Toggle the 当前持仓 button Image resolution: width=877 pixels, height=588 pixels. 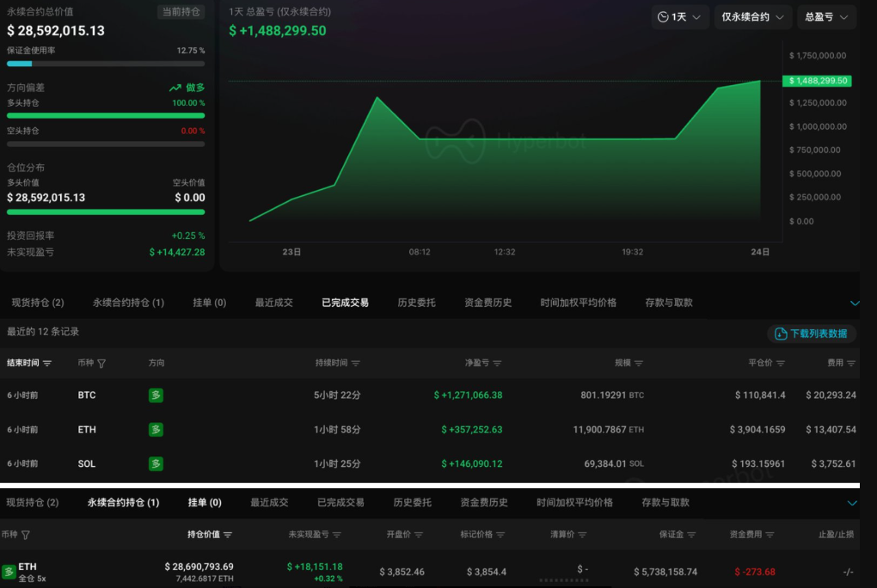(181, 12)
